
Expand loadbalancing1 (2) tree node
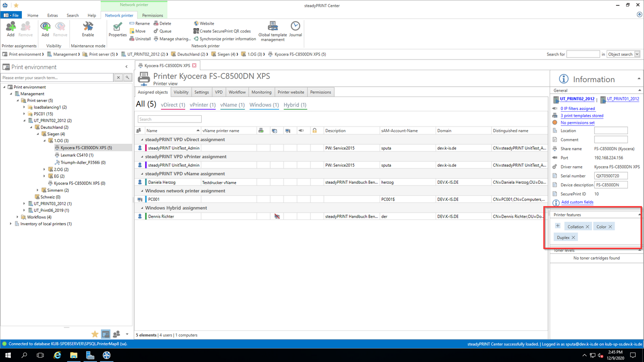pyautogui.click(x=25, y=107)
